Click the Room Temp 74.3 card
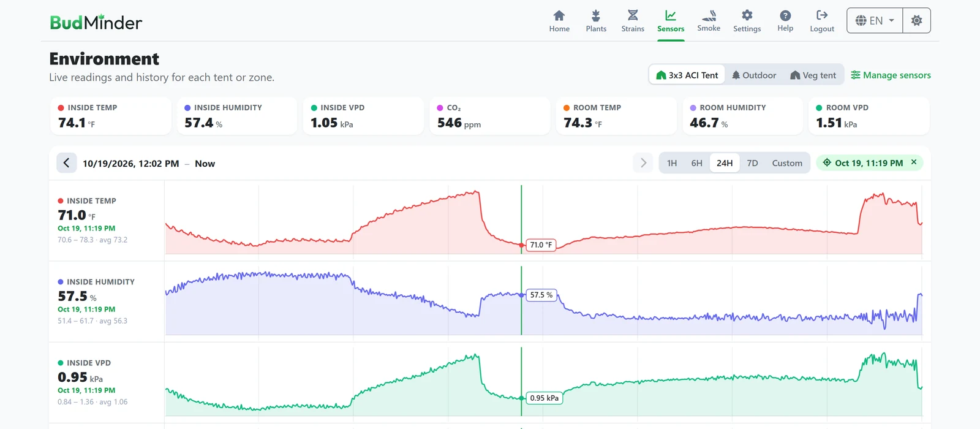 [x=616, y=116]
